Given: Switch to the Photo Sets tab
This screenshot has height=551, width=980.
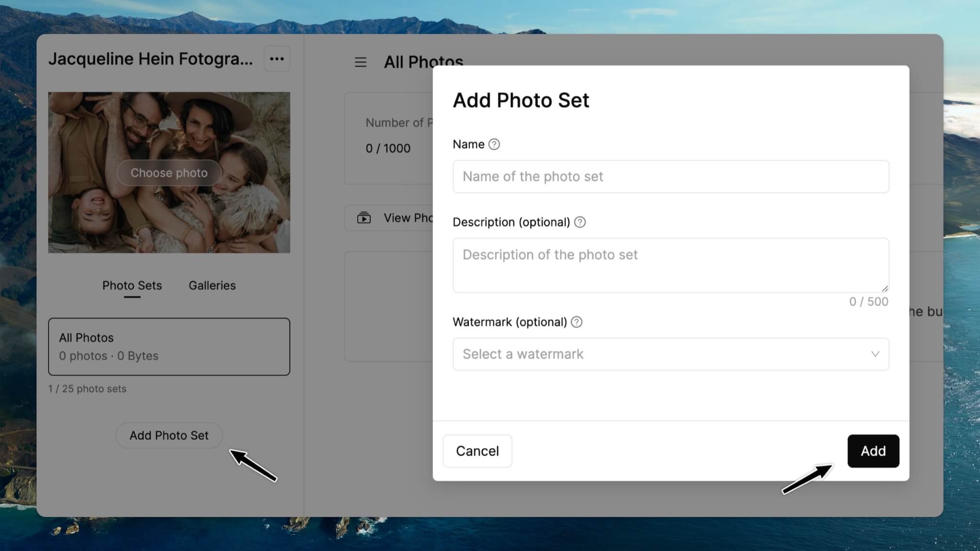Looking at the screenshot, I should tap(132, 286).
